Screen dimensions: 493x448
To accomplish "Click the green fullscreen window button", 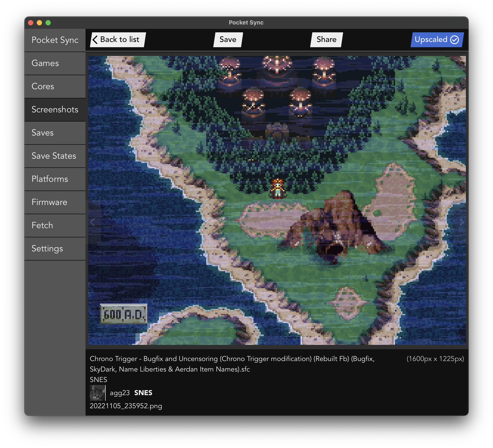I will click(x=48, y=23).
